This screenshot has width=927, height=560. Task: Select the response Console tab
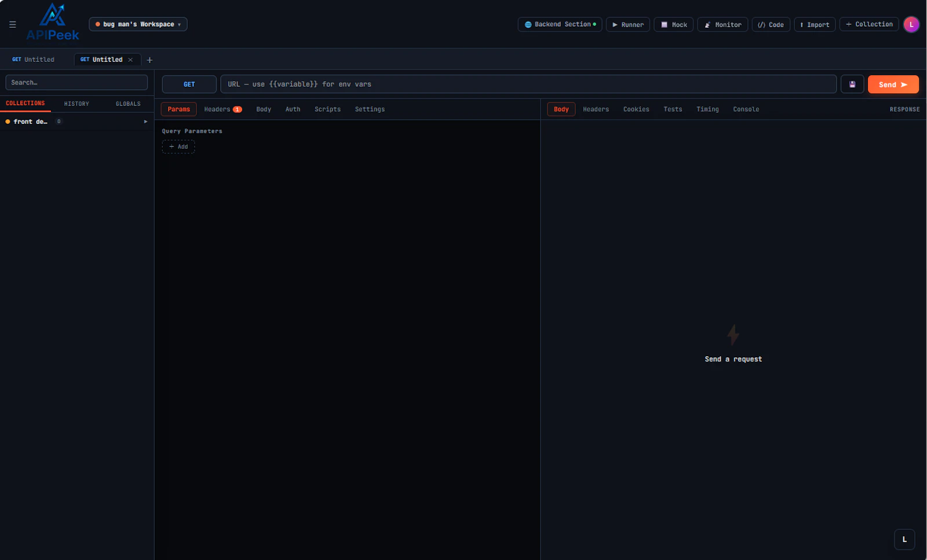746,109
